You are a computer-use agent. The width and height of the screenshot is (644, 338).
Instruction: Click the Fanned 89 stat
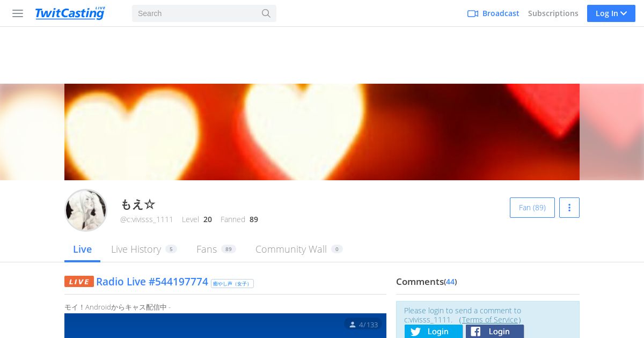[239, 219]
